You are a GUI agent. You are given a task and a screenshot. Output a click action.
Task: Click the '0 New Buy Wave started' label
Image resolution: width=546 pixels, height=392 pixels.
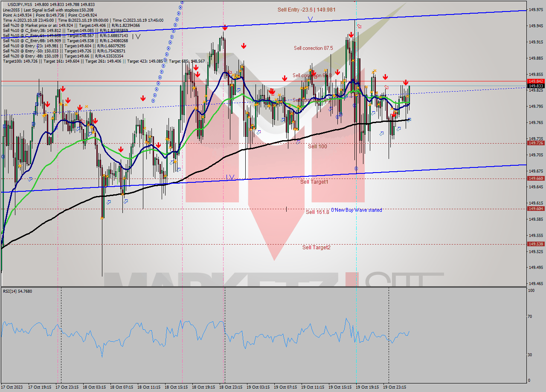(x=356, y=210)
